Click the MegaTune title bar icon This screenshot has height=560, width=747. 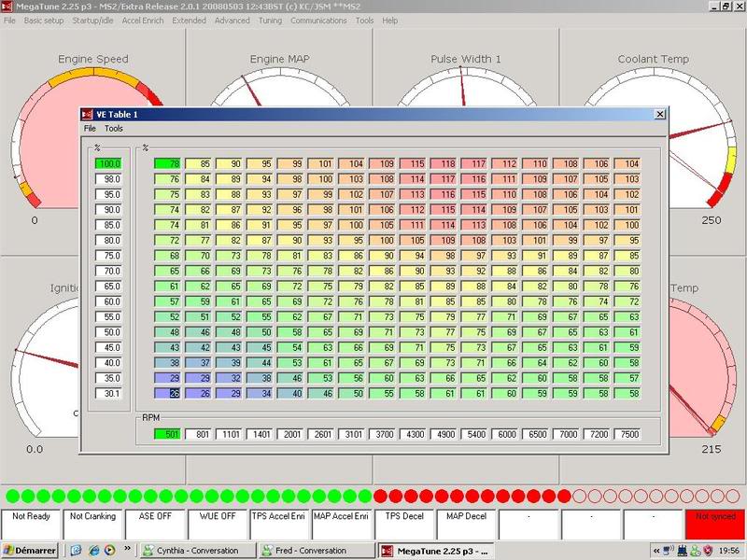pos(9,8)
